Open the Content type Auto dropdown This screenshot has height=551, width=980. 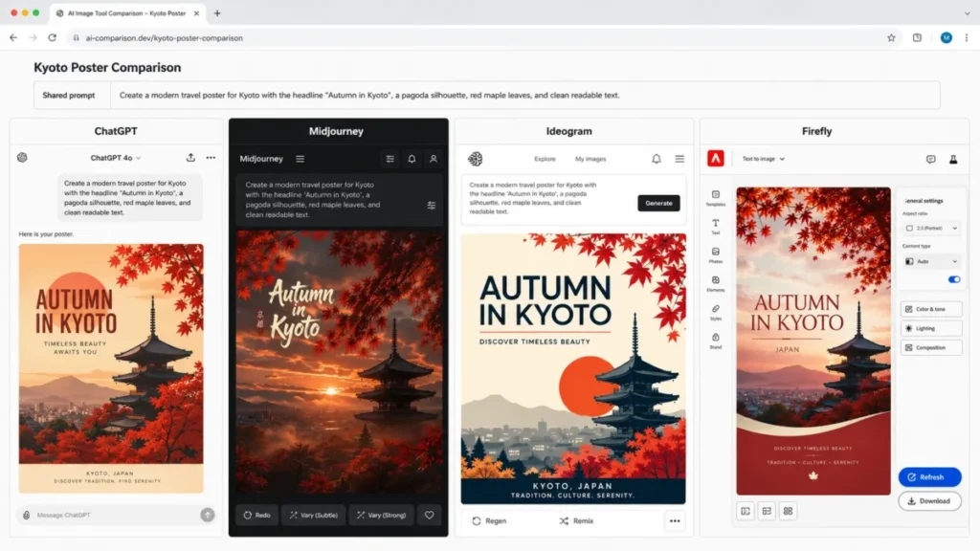tap(931, 261)
